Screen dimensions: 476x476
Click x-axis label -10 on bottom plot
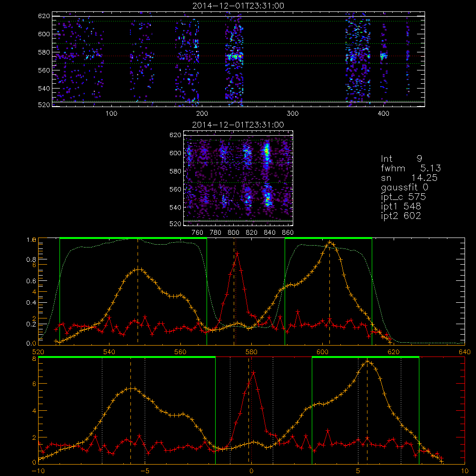click(38, 471)
